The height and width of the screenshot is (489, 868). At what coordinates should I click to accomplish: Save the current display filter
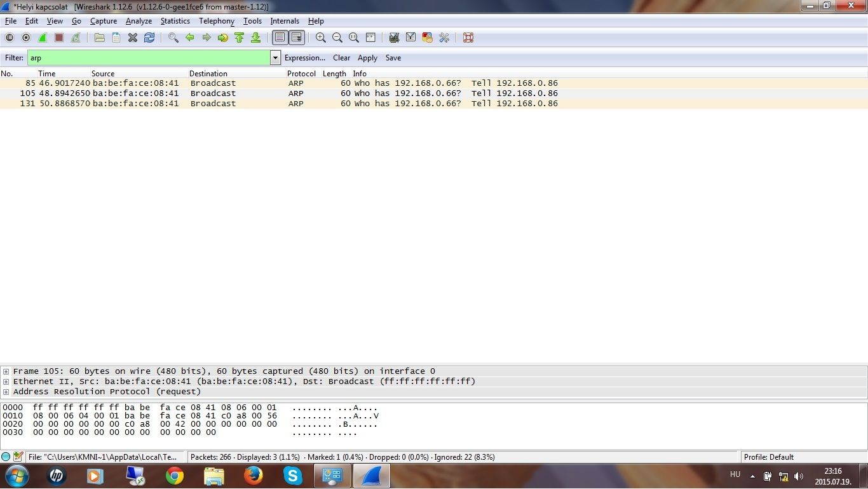(x=393, y=58)
